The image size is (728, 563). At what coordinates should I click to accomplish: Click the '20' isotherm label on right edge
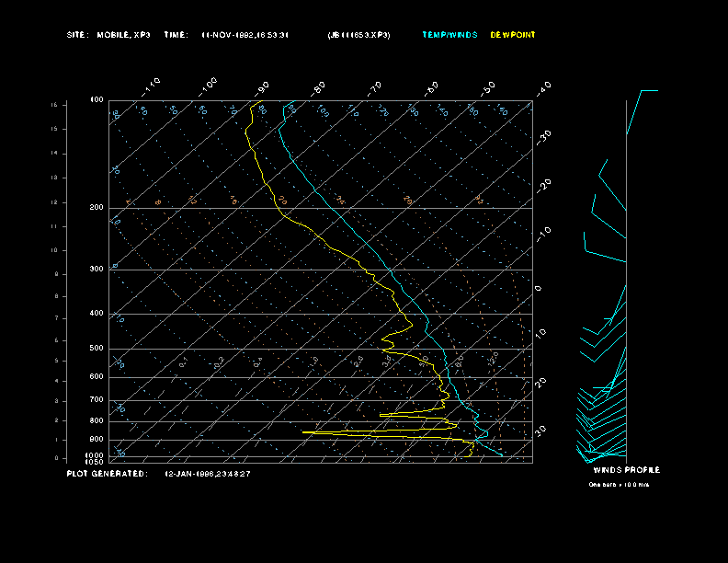[540, 383]
